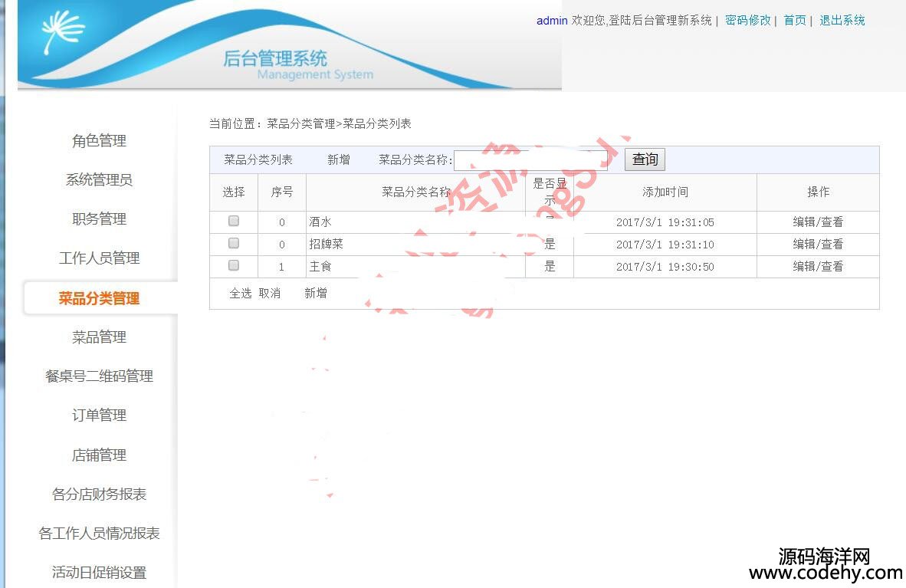The image size is (906, 588).
Task: Open 店铺管理 in the sidebar
Action: click(x=99, y=455)
